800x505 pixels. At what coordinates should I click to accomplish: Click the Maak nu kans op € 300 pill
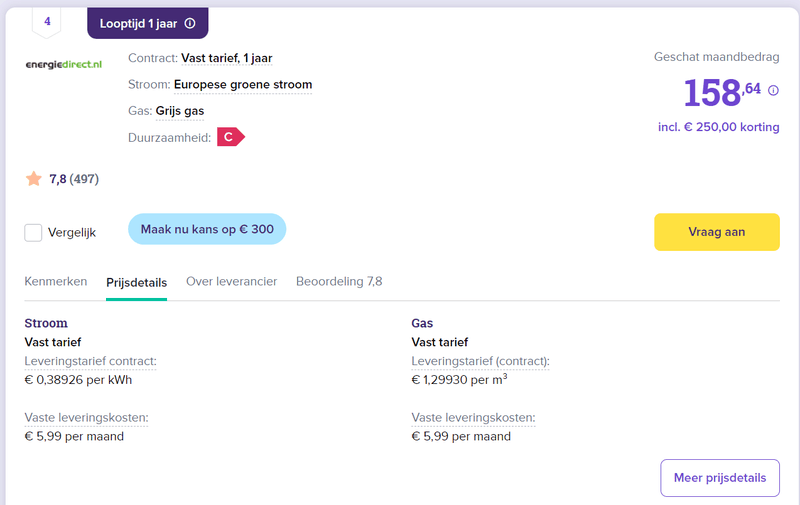click(207, 229)
